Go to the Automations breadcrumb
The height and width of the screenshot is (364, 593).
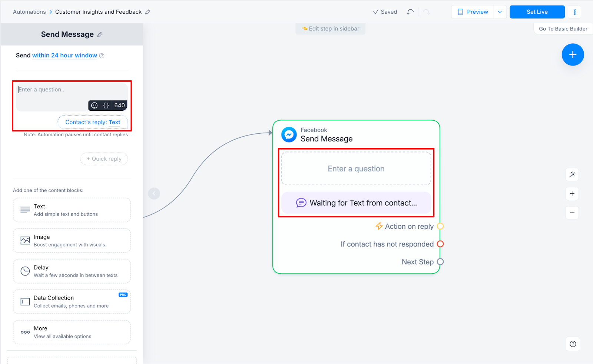click(29, 12)
